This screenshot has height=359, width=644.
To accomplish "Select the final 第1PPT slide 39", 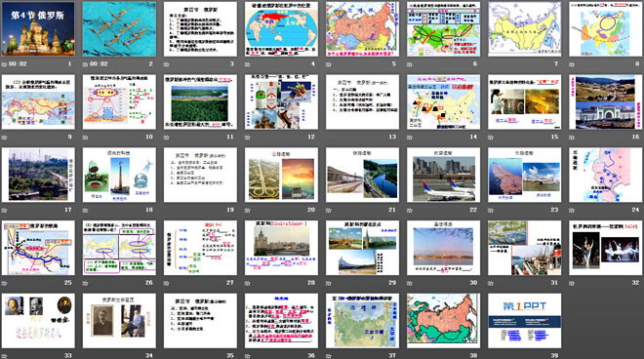I will [x=525, y=320].
